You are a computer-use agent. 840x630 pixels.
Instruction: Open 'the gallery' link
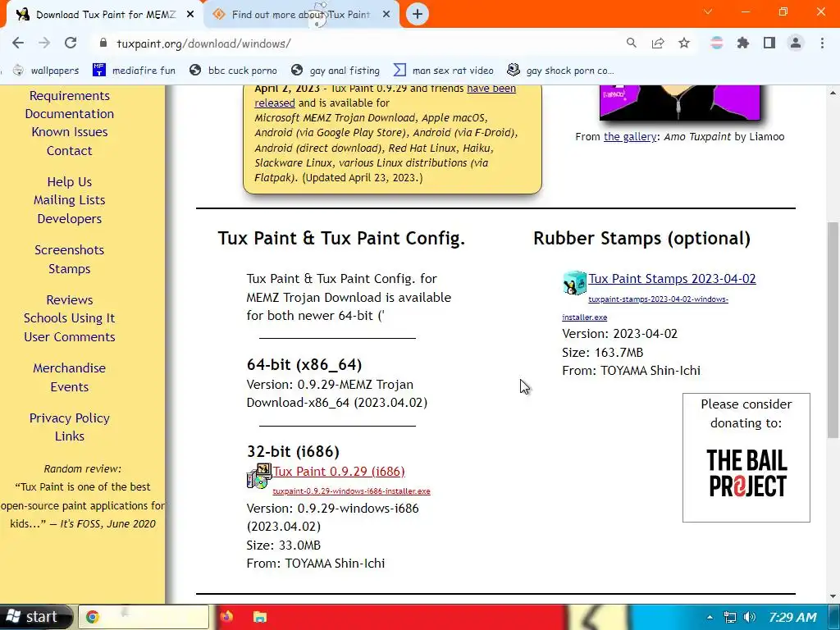[x=629, y=137]
